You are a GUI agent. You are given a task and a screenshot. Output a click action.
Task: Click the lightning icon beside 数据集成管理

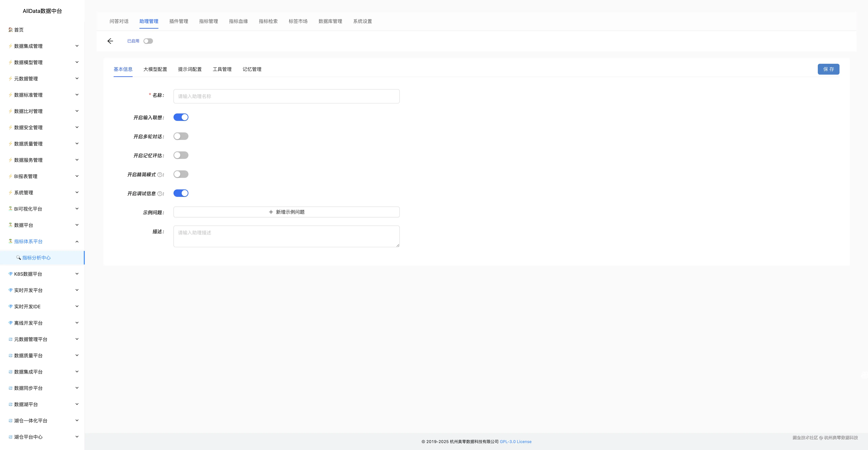pyautogui.click(x=11, y=46)
